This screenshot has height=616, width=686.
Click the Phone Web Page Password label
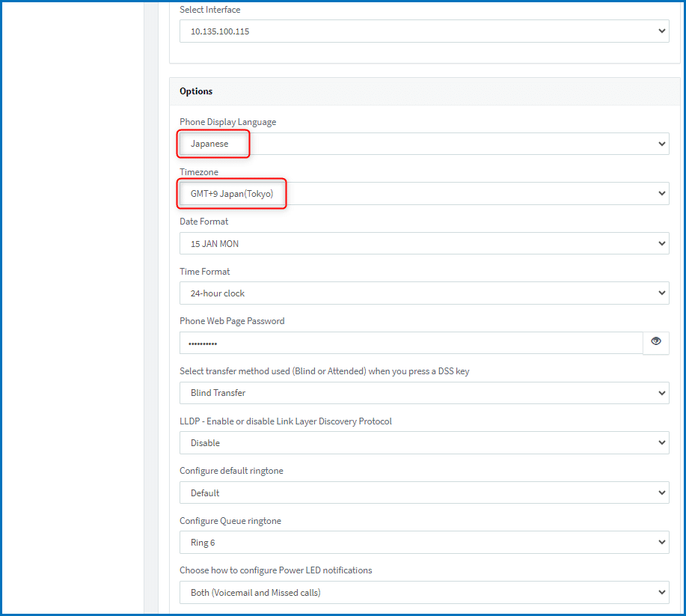point(232,321)
